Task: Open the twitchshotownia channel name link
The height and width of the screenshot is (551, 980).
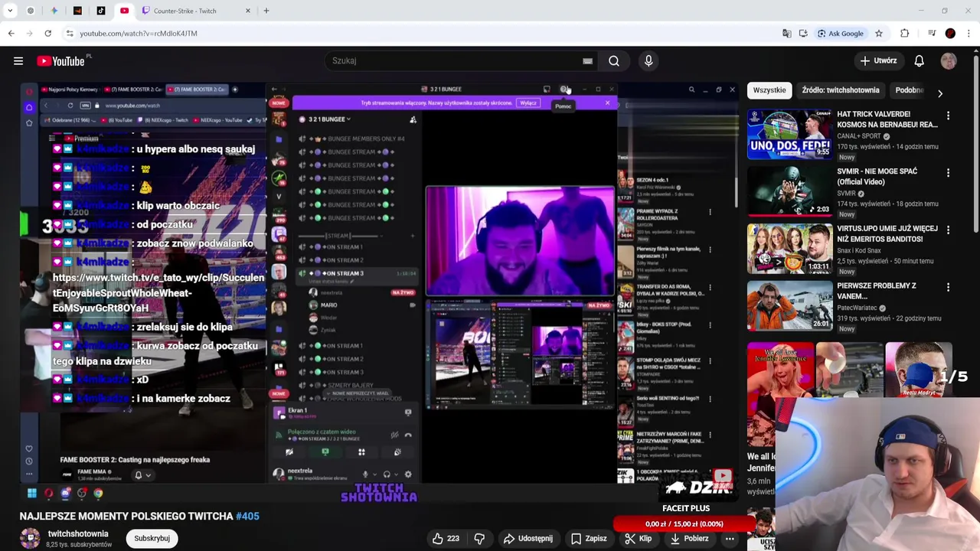Action: coord(78,533)
